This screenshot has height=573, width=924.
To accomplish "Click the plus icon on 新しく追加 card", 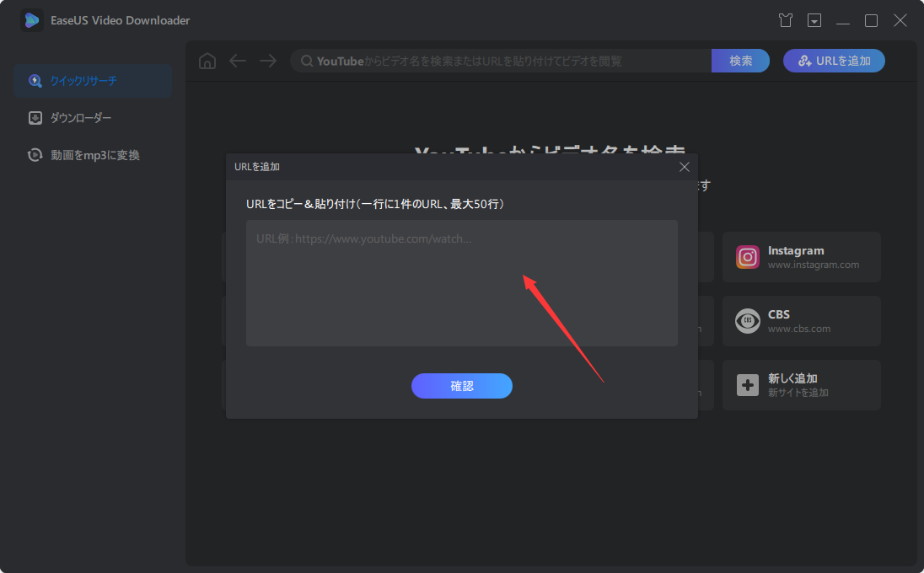I will pyautogui.click(x=747, y=385).
